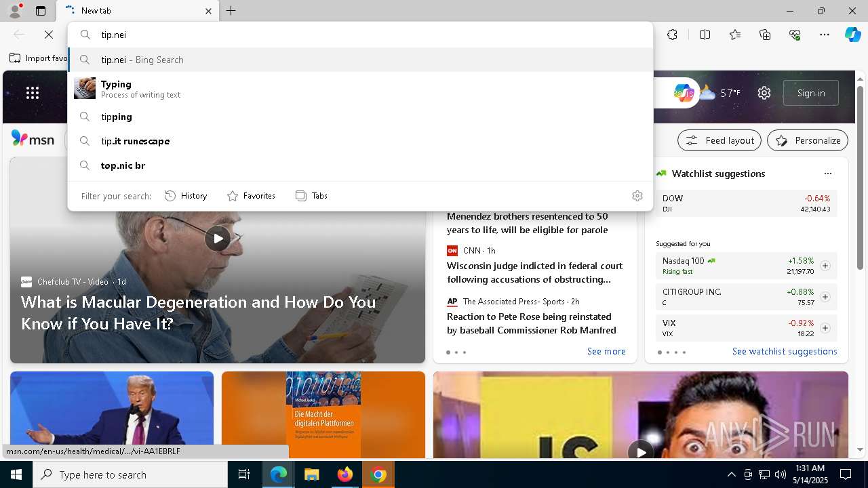Open Pete Rose reinstated article

coord(532,323)
